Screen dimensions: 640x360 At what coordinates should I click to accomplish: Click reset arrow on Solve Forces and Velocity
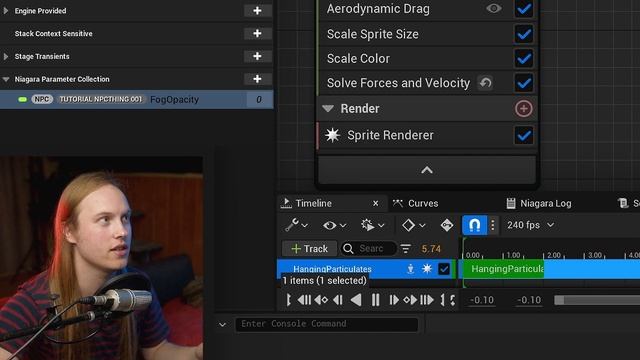(x=485, y=83)
